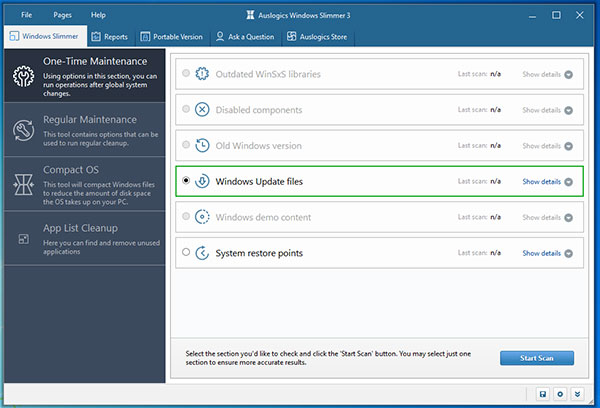Open the App List Cleanup section heading
This screenshot has width=600, height=408.
(80, 228)
